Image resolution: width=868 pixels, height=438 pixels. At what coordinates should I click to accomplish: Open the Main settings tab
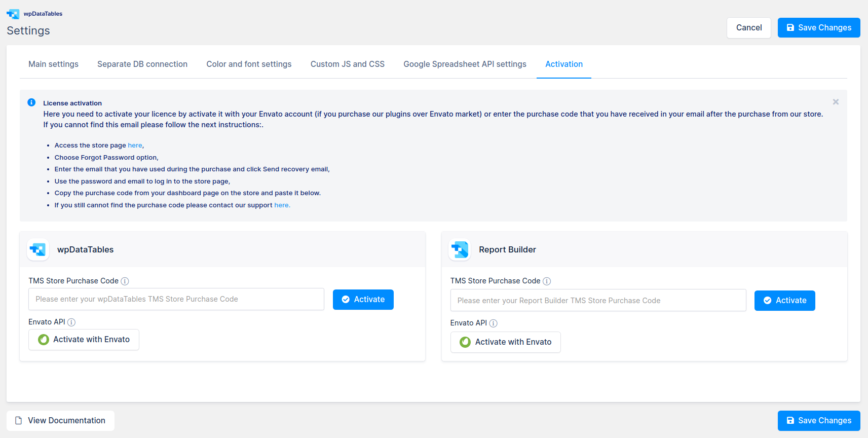point(53,64)
